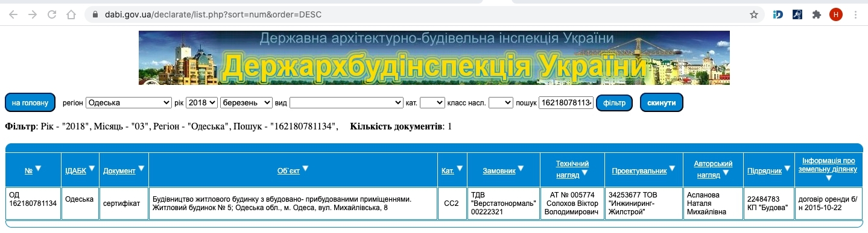Sort by № column arrow

coord(38,169)
